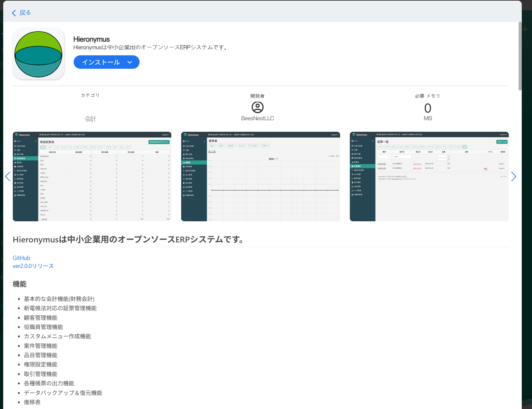This screenshot has width=532, height=409.
Task: Select the memory value 0
Action: [428, 108]
